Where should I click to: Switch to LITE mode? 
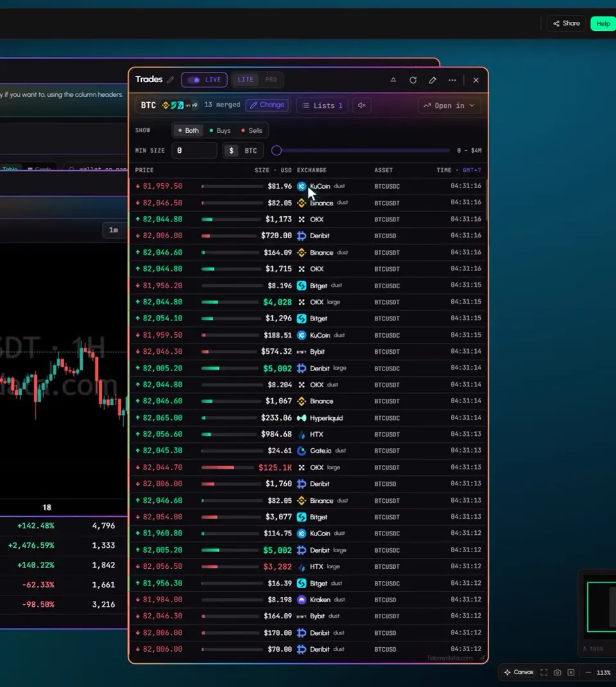[x=245, y=80]
